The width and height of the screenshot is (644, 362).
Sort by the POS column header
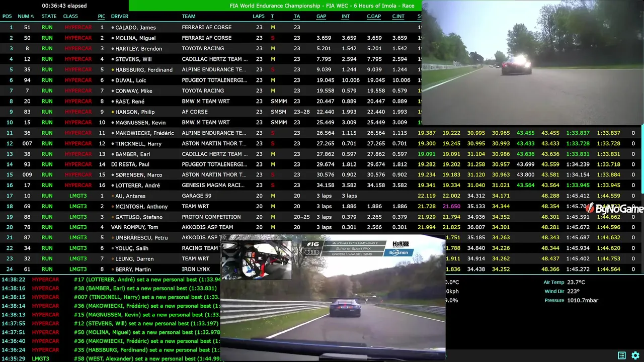[7, 16]
